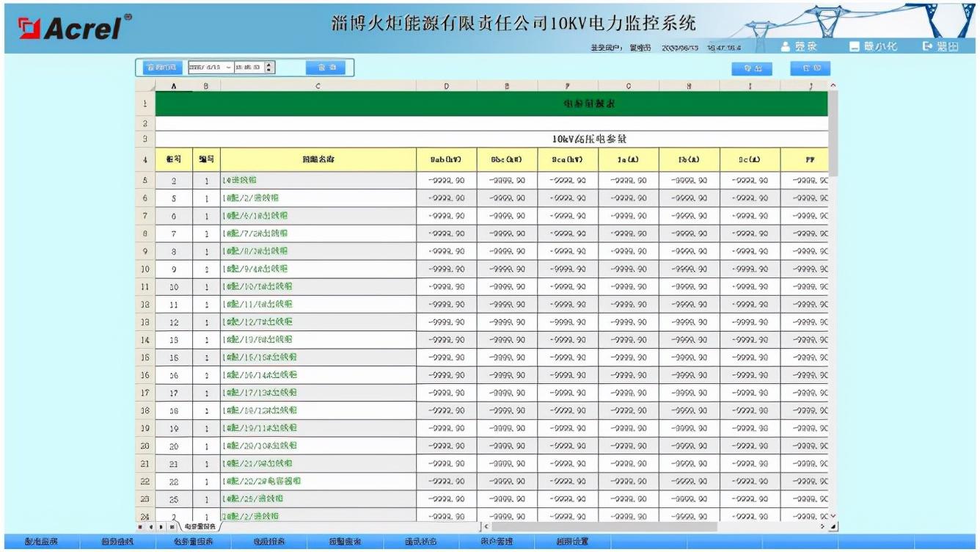Click the 回路名称 header cell

[318, 159]
